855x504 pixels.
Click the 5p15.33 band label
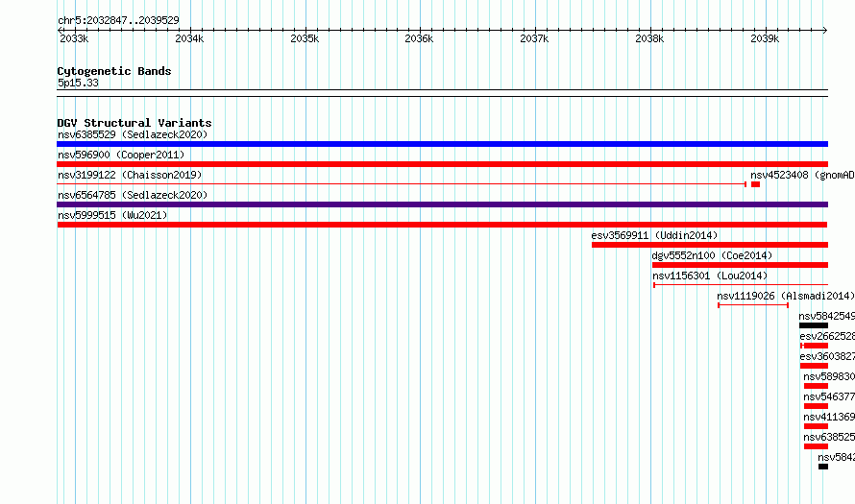point(78,83)
